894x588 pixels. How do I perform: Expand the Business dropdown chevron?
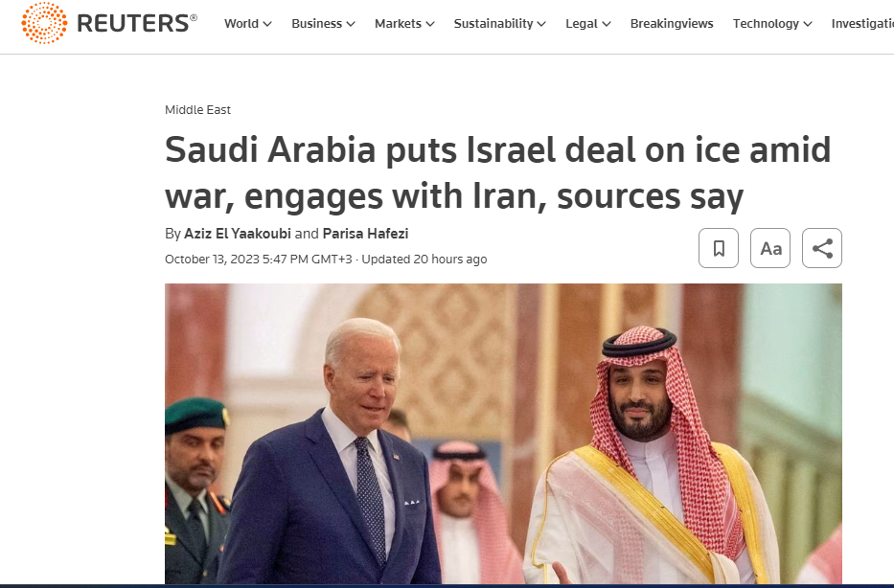pos(351,24)
